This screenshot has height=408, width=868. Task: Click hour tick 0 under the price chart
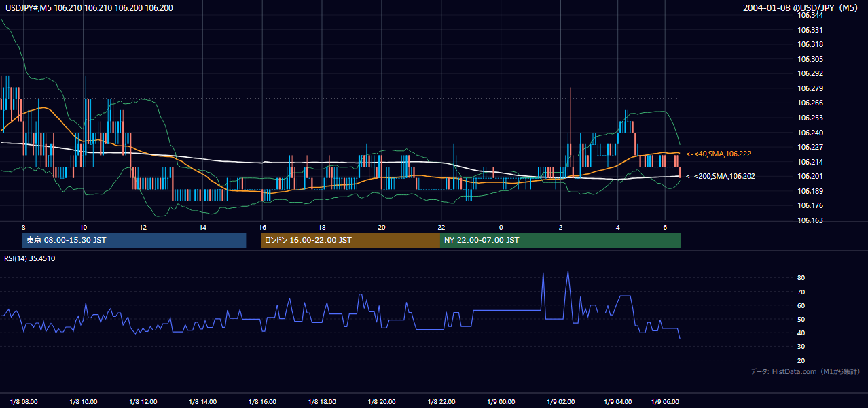[x=501, y=227]
